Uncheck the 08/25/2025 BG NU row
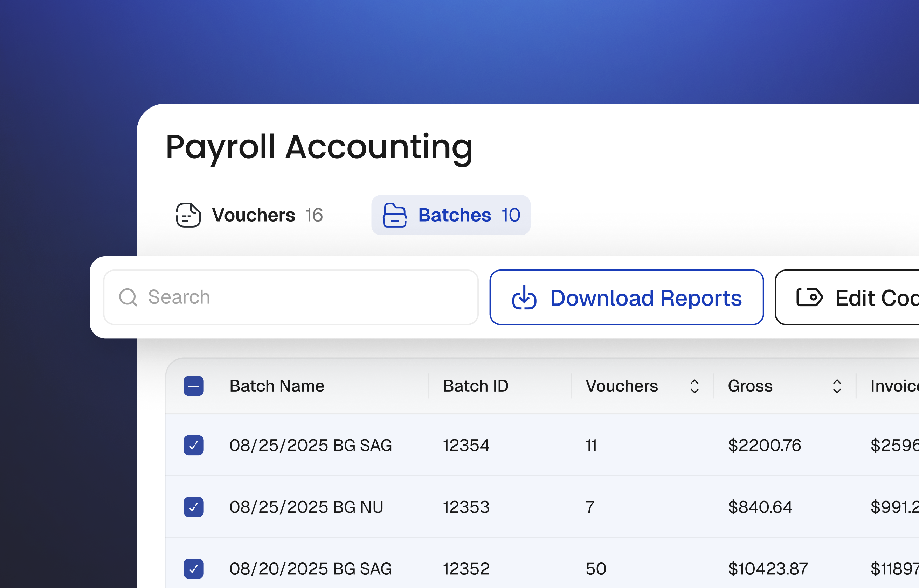This screenshot has width=919, height=588. pos(194,507)
